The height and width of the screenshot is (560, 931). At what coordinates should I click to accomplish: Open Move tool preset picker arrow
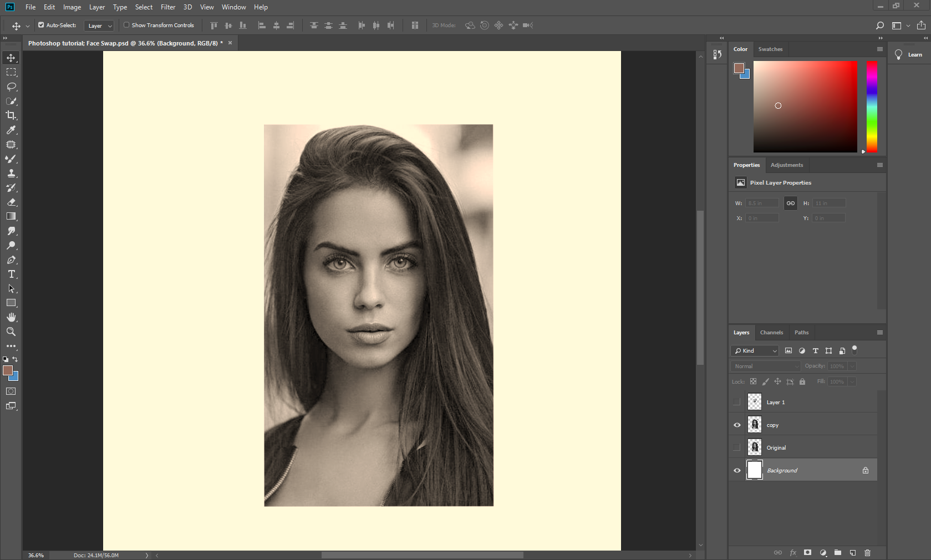(28, 26)
